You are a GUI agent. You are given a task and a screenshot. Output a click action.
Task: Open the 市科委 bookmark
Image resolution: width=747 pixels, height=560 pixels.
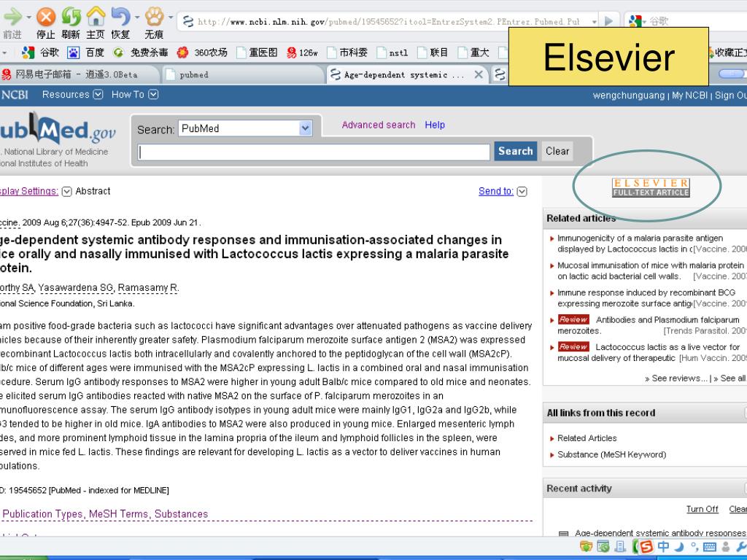pos(347,52)
